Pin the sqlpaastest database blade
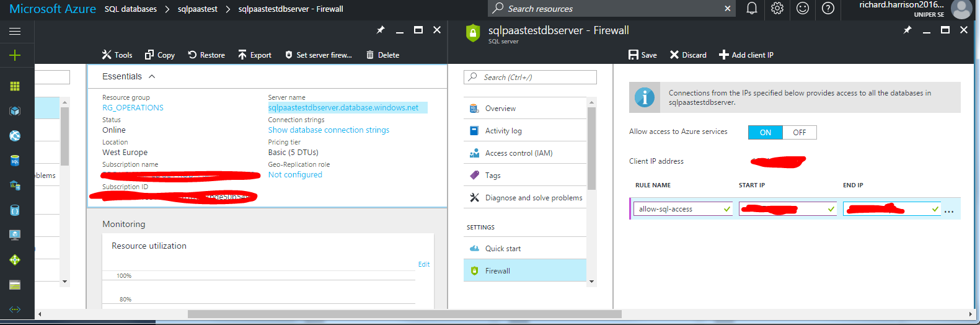 click(x=381, y=30)
